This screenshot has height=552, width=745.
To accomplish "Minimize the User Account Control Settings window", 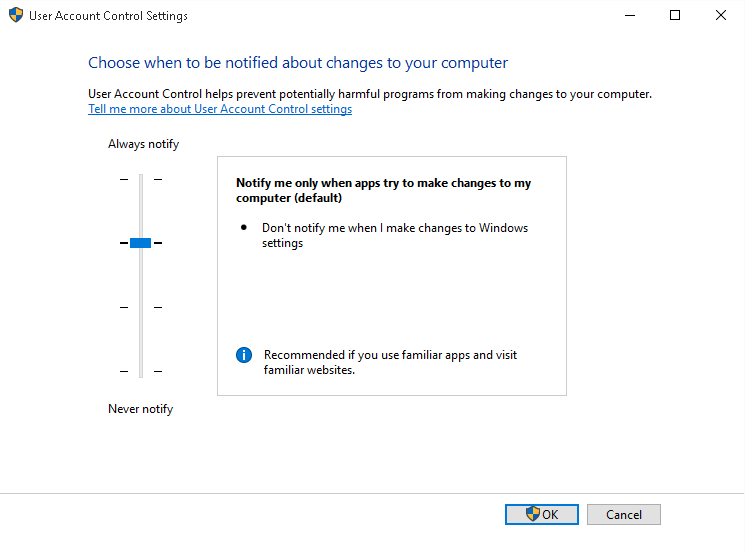I will point(629,16).
